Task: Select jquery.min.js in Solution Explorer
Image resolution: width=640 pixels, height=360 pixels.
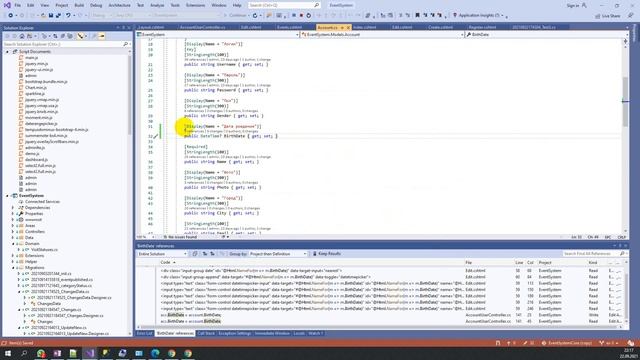Action: (36, 64)
